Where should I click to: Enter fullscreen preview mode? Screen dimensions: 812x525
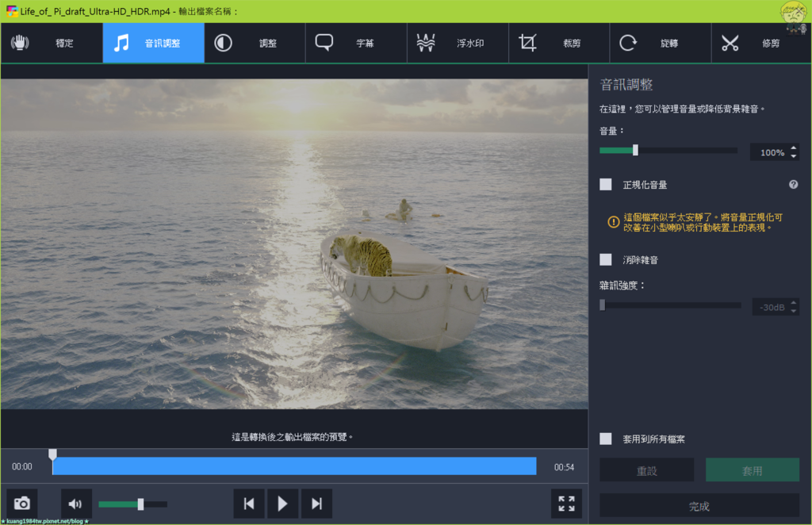[x=566, y=504]
